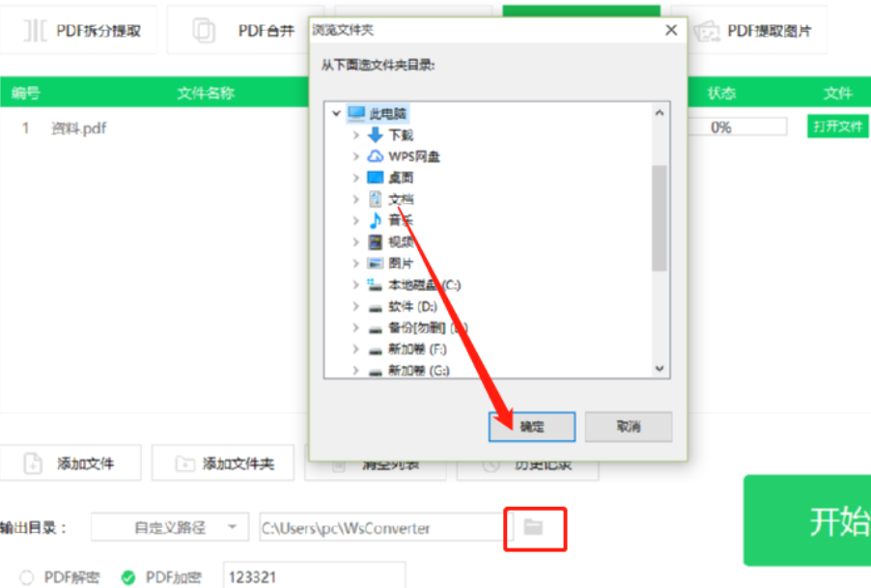The image size is (871, 588).
Task: Expand the Desktop folder node
Action: click(x=356, y=178)
